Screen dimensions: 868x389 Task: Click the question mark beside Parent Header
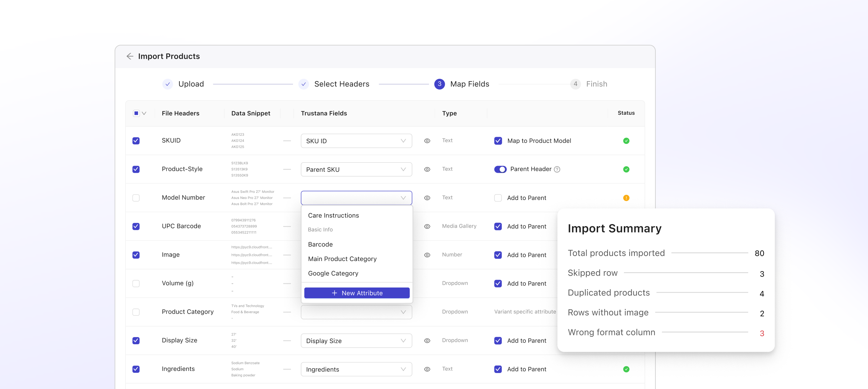(x=557, y=169)
